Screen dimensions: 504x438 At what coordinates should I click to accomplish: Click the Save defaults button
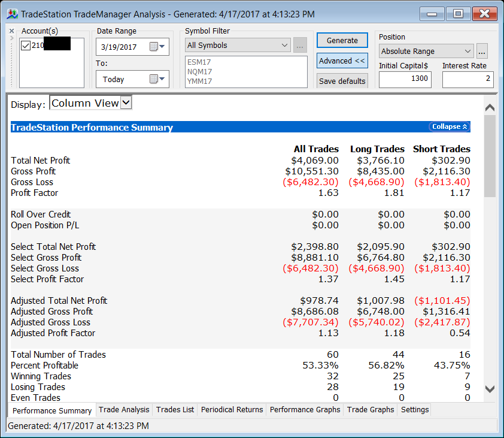(342, 81)
